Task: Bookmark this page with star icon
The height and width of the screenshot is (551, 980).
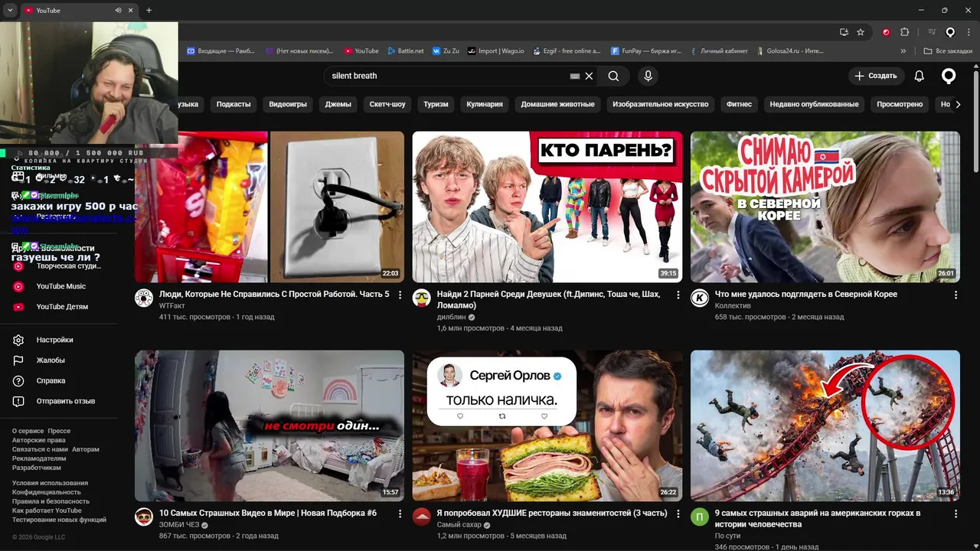Action: pos(861,32)
